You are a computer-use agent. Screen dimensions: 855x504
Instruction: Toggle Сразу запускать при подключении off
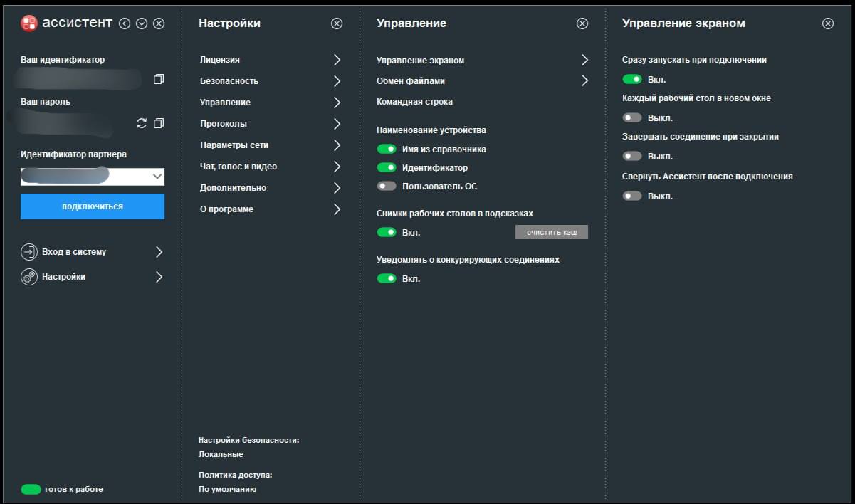click(x=632, y=79)
